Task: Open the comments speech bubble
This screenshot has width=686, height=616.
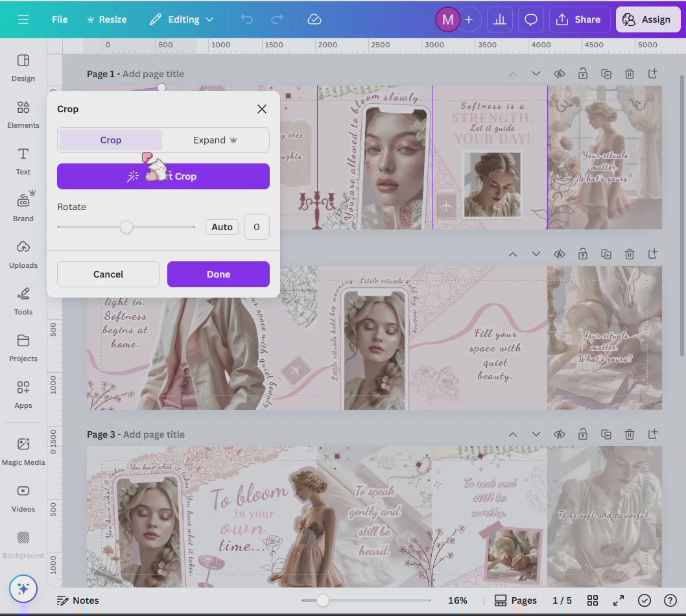Action: 531,19
